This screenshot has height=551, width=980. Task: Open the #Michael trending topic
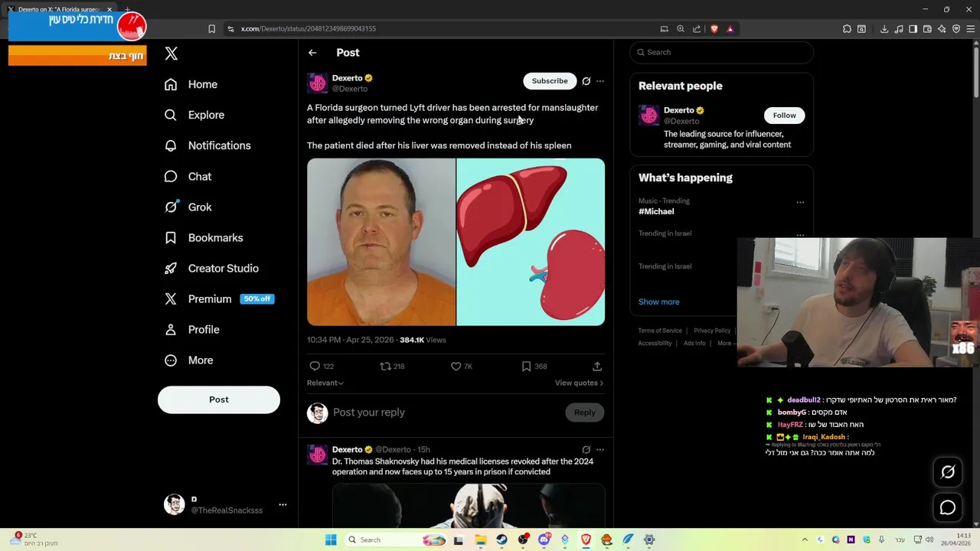[x=656, y=212]
